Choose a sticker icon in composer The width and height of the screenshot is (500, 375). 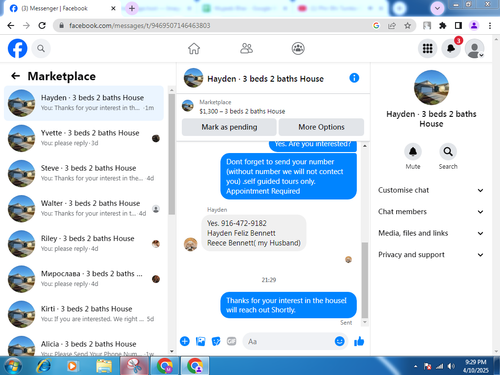pyautogui.click(x=216, y=341)
